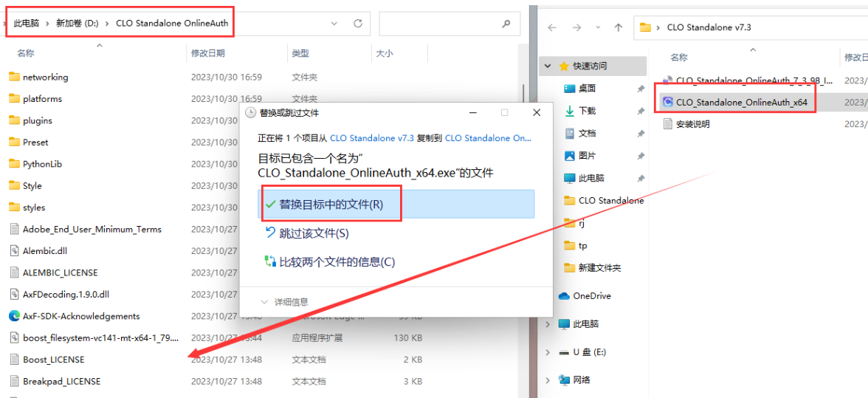This screenshot has height=398, width=868.
Task: Click the CLO Standalone v7.3 source link
Action: point(371,138)
